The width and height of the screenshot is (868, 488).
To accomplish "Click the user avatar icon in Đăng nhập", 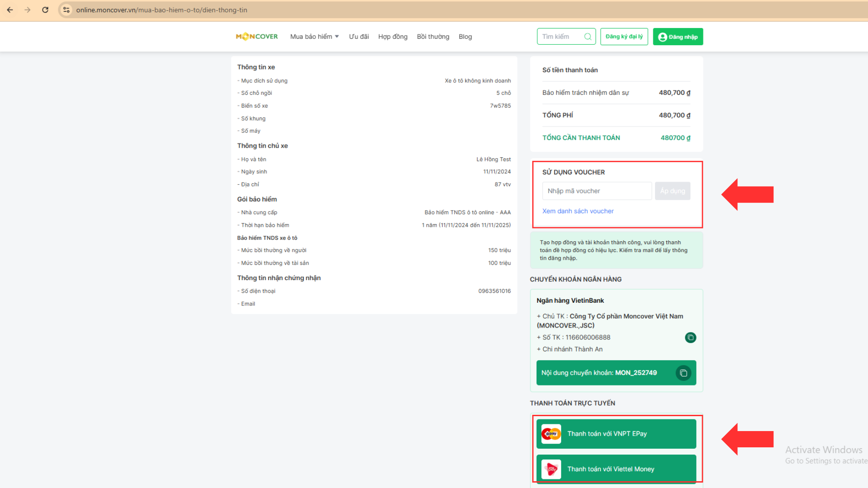I will click(x=663, y=37).
